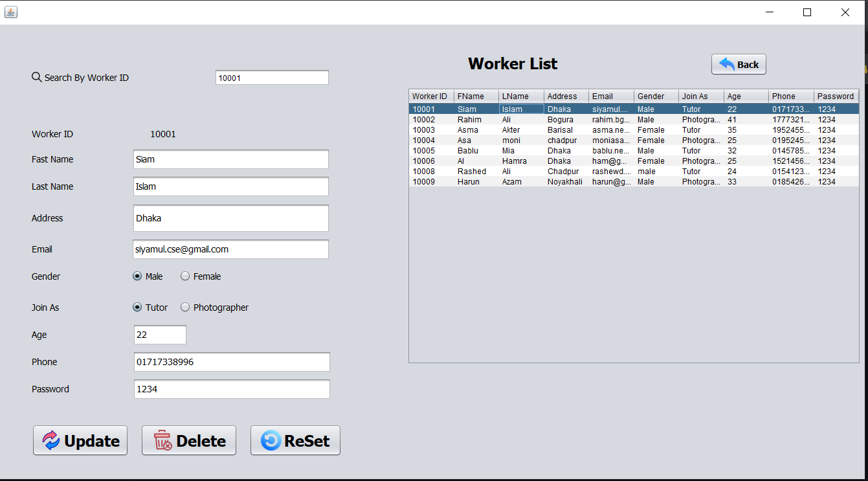Click the LName cell 'Islam' in selected row

521,109
